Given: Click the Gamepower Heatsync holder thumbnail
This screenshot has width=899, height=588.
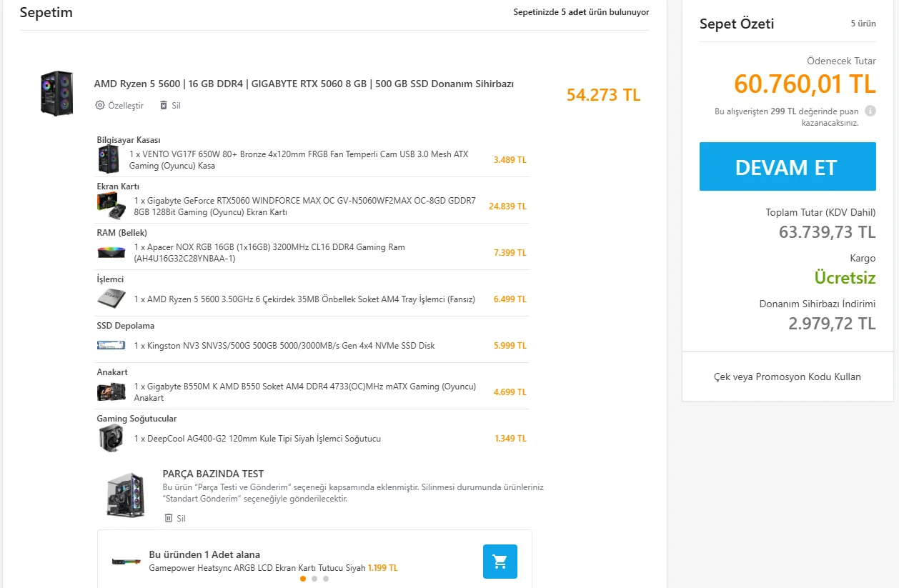Looking at the screenshot, I should pyautogui.click(x=126, y=562).
